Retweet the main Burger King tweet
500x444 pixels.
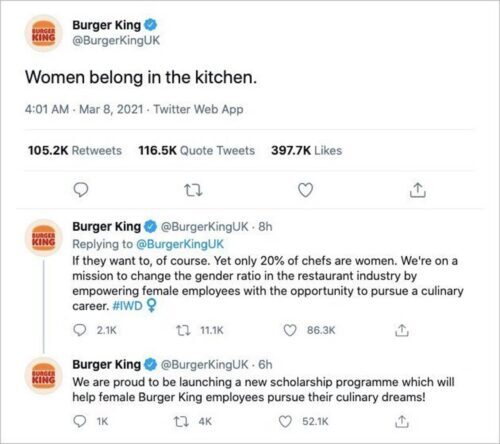(x=193, y=190)
